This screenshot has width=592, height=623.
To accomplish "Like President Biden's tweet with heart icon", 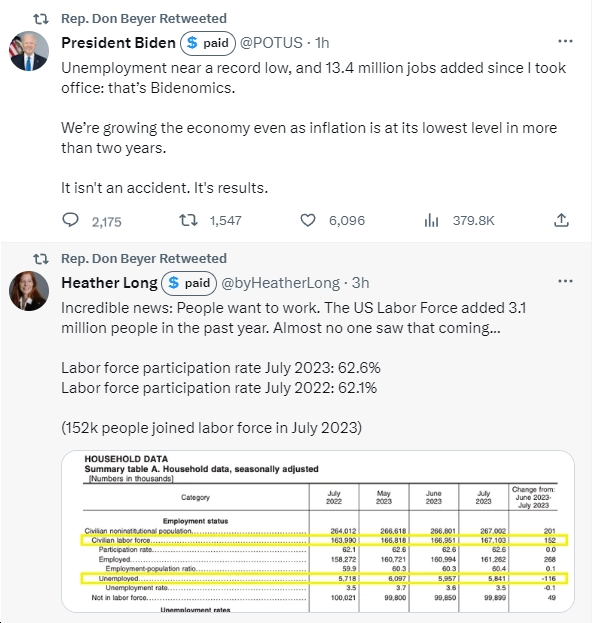I will pyautogui.click(x=308, y=220).
